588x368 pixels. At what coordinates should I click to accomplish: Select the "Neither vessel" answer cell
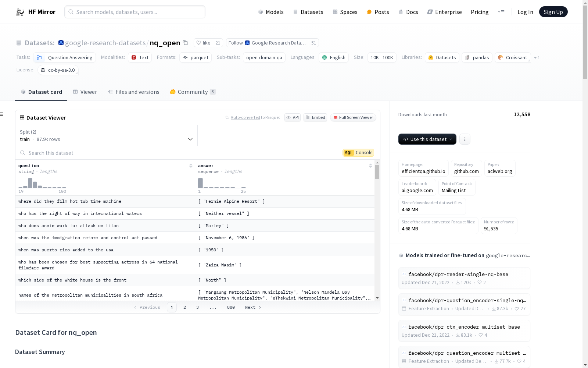[x=285, y=213]
